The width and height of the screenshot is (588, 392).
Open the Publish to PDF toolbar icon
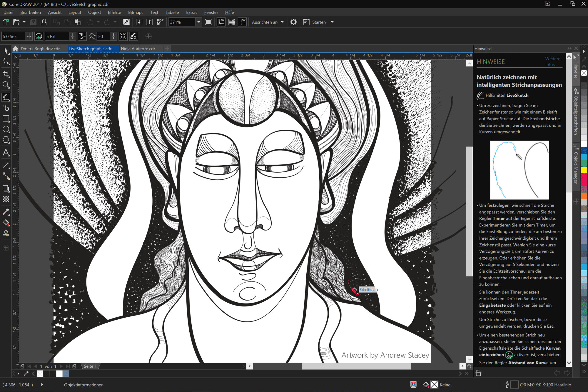(x=160, y=22)
